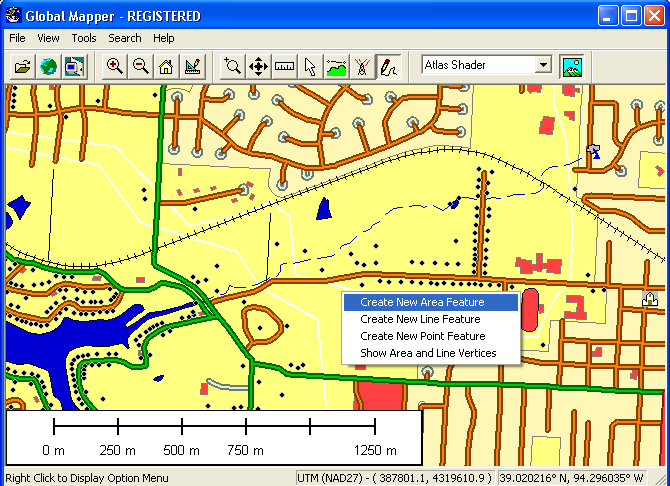Open a data file with the folder icon
670x486 pixels.
pyautogui.click(x=22, y=67)
